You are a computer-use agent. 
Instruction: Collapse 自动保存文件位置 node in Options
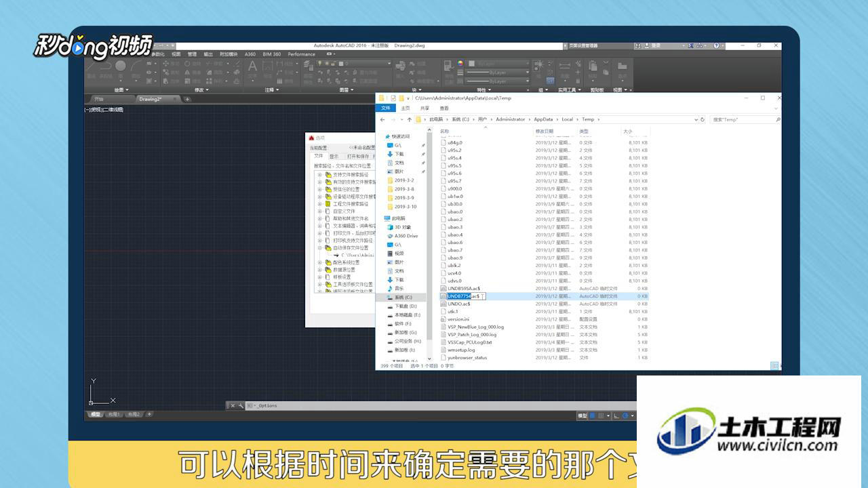point(319,248)
